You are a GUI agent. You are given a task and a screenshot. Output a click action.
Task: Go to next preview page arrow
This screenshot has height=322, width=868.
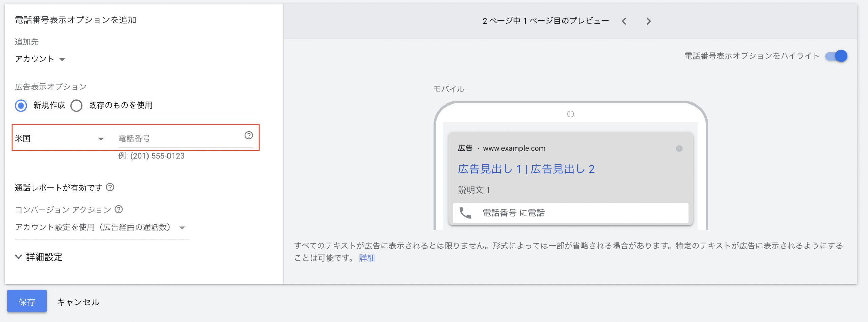pyautogui.click(x=648, y=21)
